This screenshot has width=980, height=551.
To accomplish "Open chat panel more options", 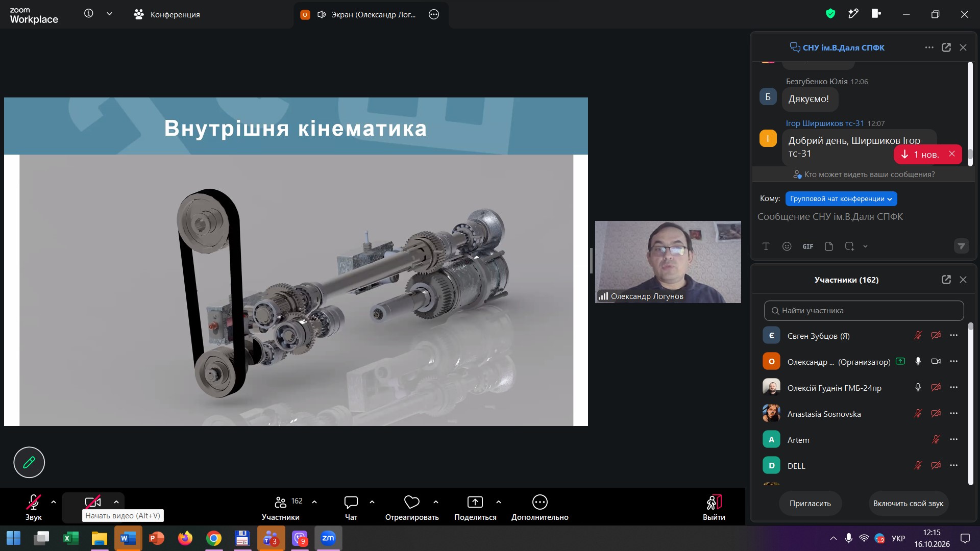I will point(929,47).
